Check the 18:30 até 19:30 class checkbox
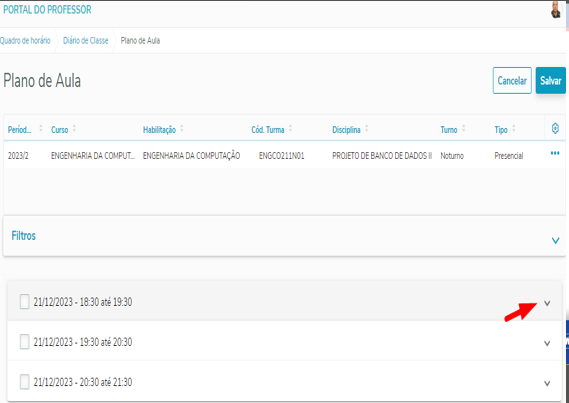569x403 pixels. (x=25, y=302)
